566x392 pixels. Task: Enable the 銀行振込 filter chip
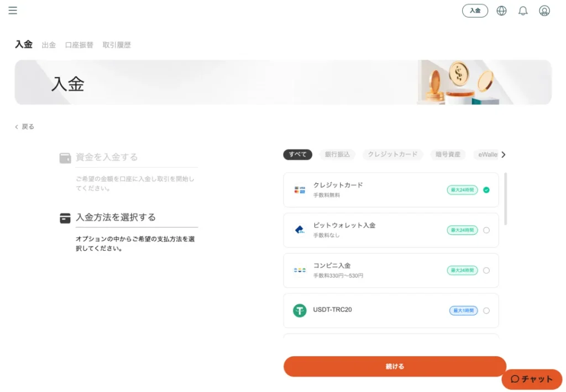click(337, 155)
